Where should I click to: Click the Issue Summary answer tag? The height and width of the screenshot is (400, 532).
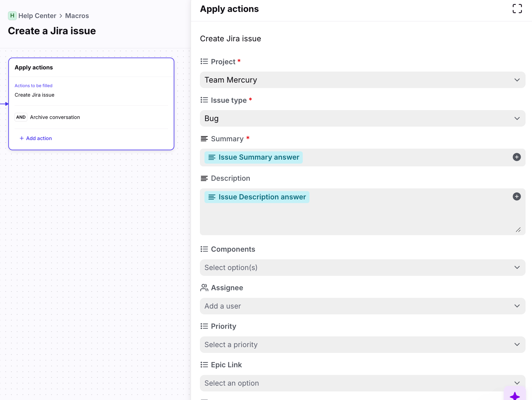coord(253,157)
